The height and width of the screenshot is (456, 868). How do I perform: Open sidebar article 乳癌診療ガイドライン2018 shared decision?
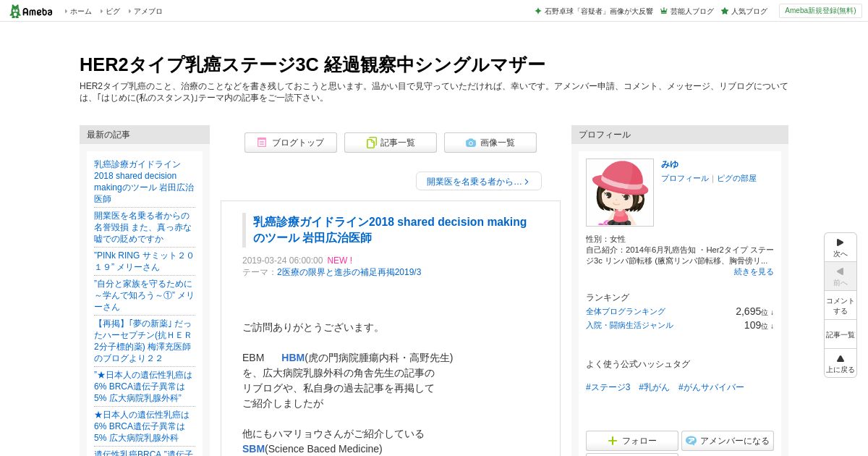click(144, 182)
